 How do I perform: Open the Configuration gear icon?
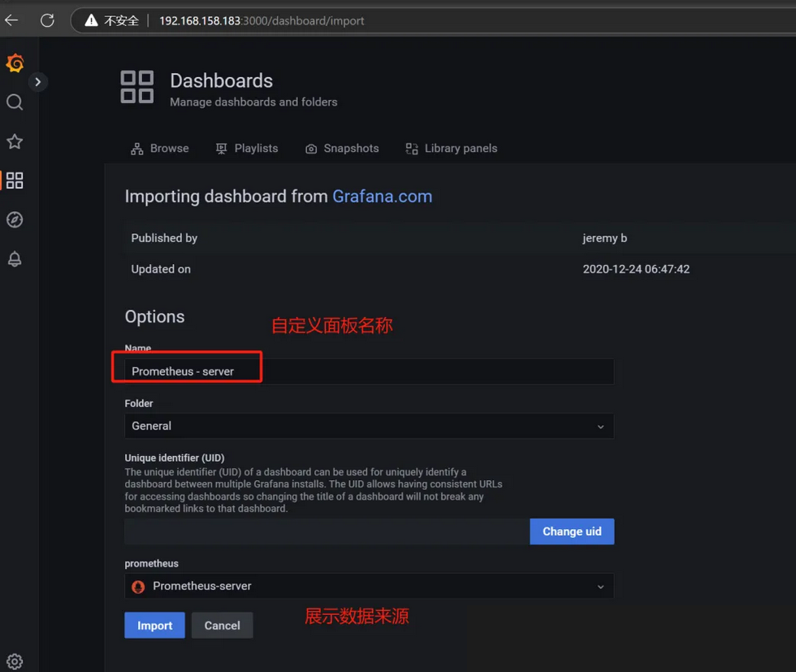[x=15, y=661]
